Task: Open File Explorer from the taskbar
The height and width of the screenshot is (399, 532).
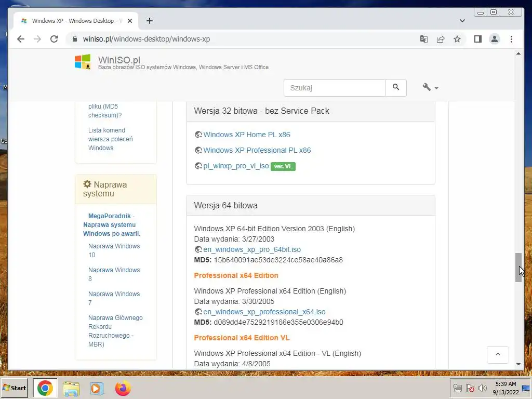Action: point(71,389)
